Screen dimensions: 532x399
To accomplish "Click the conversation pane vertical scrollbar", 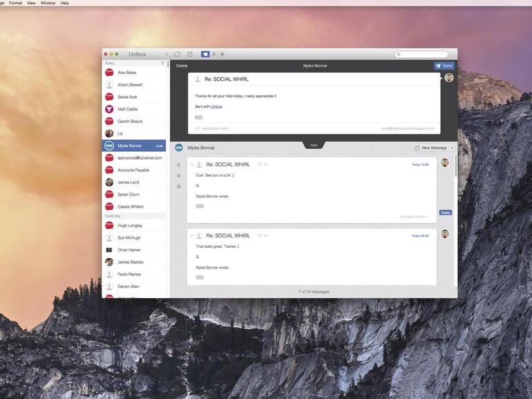I will [456, 166].
